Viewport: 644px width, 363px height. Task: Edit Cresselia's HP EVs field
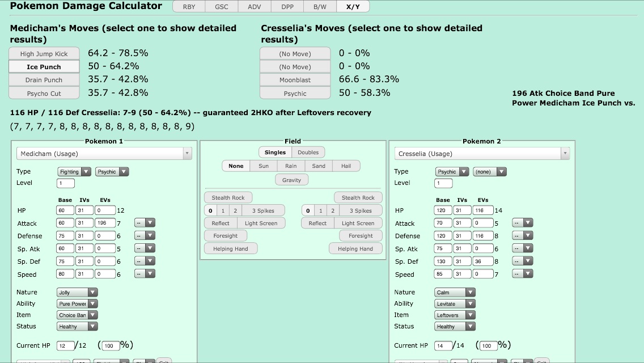point(483,210)
